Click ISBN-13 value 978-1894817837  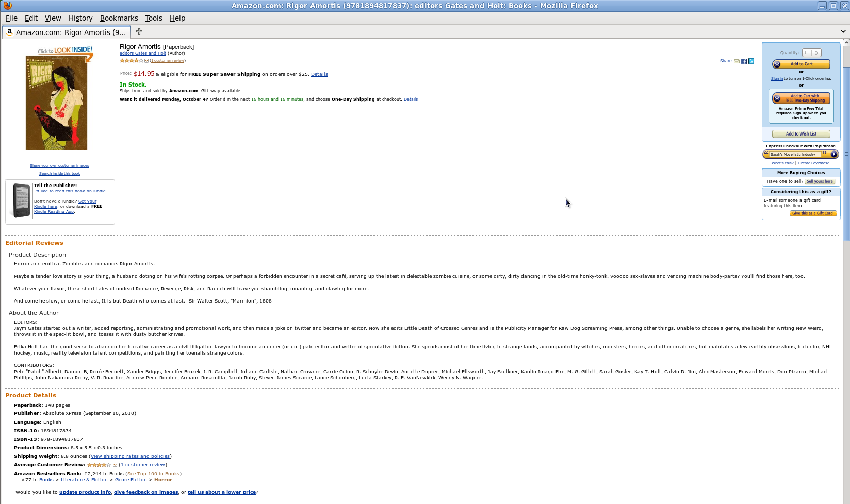coord(62,439)
